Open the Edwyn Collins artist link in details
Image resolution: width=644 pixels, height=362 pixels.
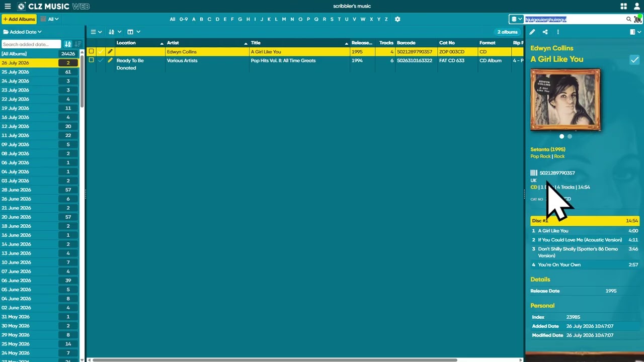(552, 48)
